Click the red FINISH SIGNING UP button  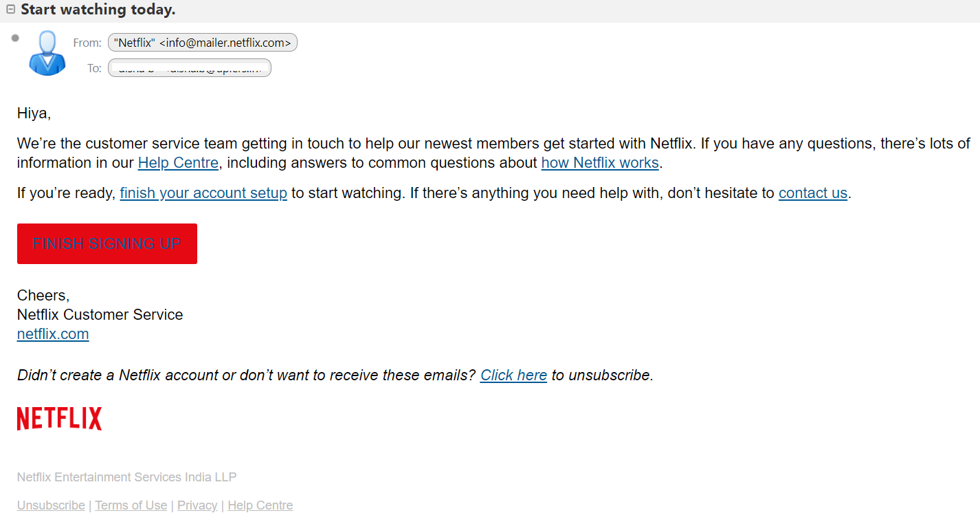pyautogui.click(x=107, y=243)
